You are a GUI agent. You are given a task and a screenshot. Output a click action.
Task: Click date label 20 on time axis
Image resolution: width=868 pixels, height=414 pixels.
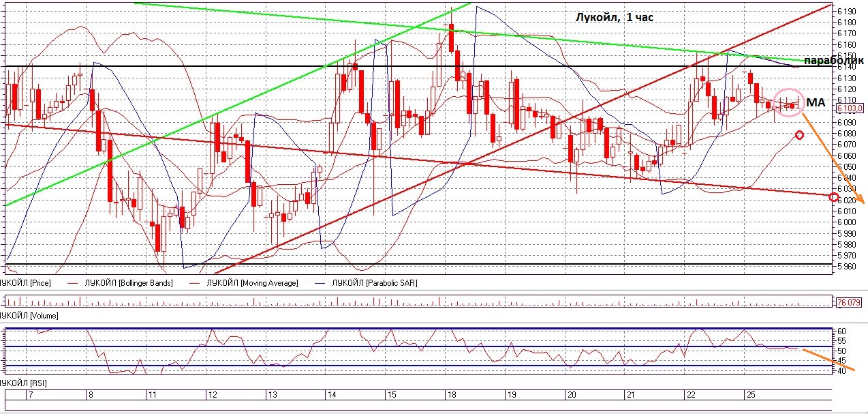click(x=571, y=396)
